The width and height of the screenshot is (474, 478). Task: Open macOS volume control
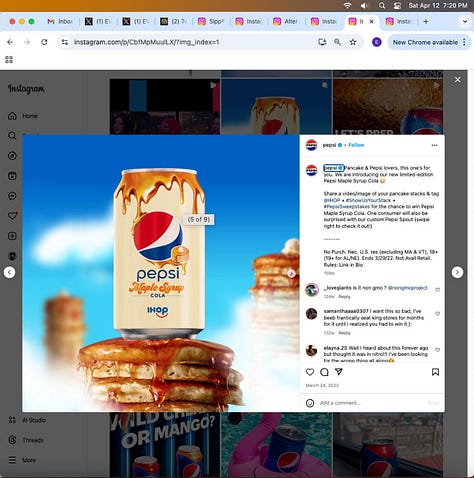pos(364,6)
